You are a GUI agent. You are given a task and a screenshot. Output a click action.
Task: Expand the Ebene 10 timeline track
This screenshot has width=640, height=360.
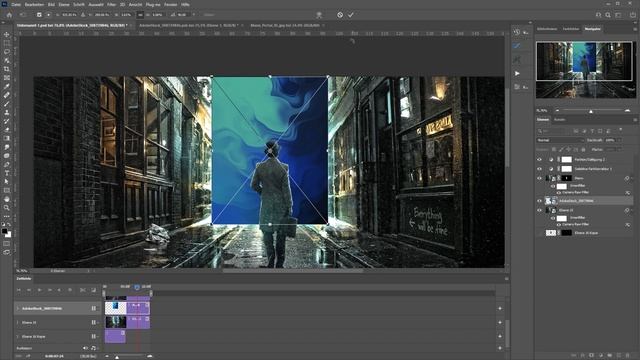[x=18, y=322]
